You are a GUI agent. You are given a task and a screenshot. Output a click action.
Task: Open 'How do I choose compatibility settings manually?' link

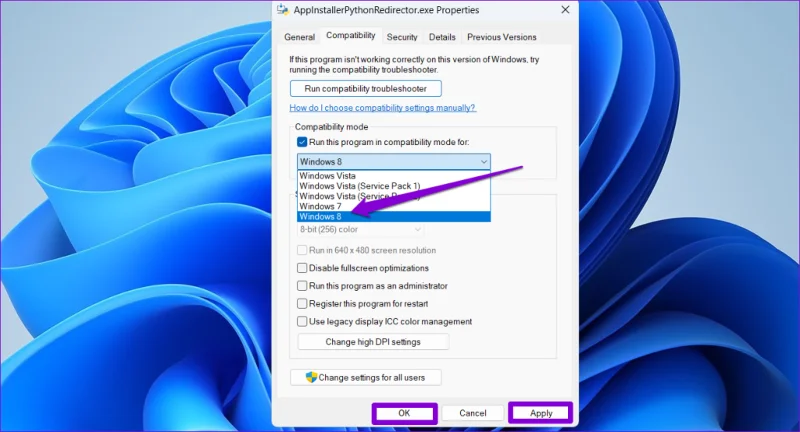click(x=383, y=108)
